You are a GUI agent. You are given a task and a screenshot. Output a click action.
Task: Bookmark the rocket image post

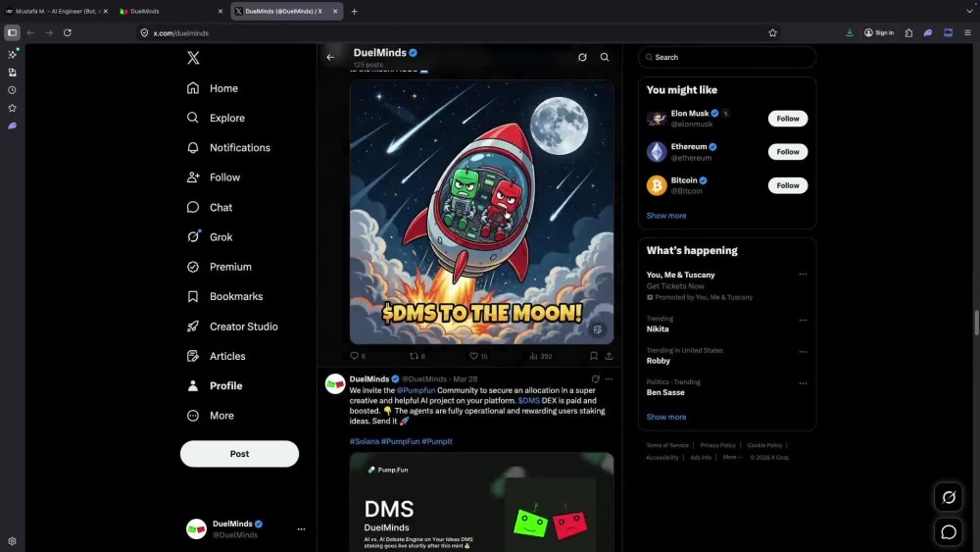593,356
